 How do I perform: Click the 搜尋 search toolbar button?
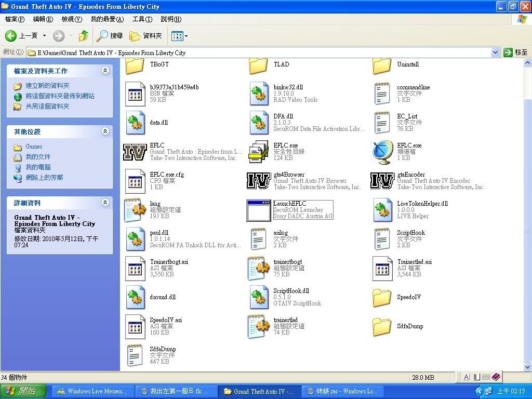tap(110, 36)
